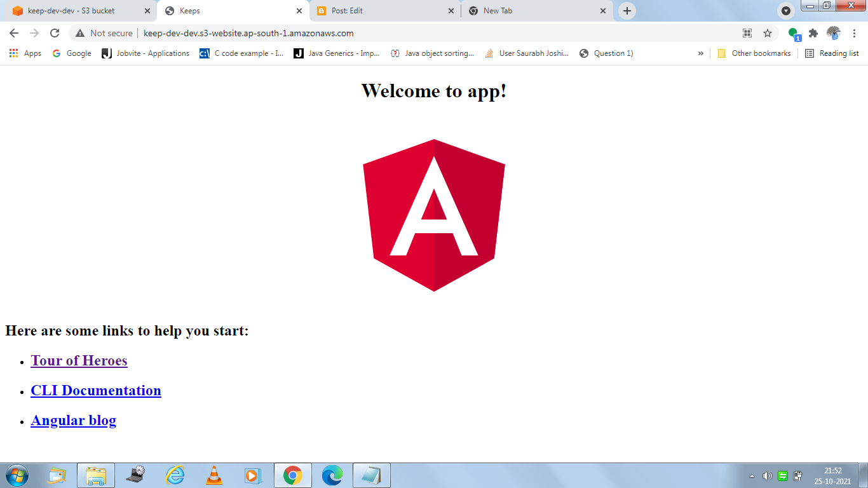Image resolution: width=868 pixels, height=488 pixels.
Task: Open the green system tray icon
Action: click(783, 475)
